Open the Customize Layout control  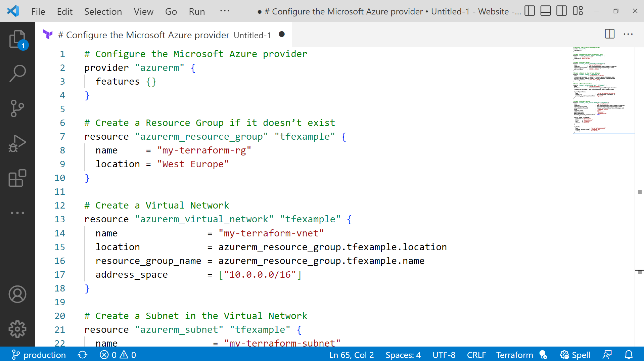pos(578,11)
